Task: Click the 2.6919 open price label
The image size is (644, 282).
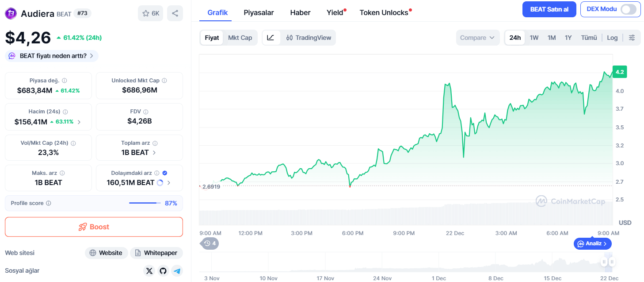Action: (x=211, y=186)
